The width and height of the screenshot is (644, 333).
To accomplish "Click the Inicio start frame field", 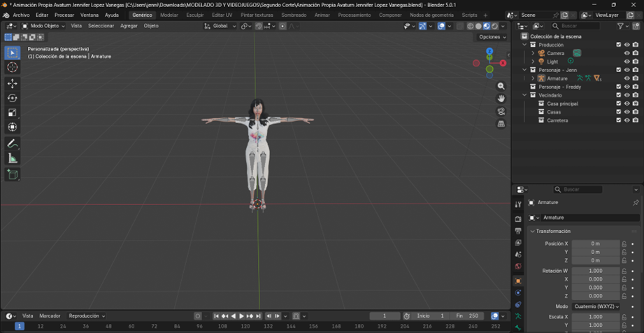I will (x=431, y=316).
